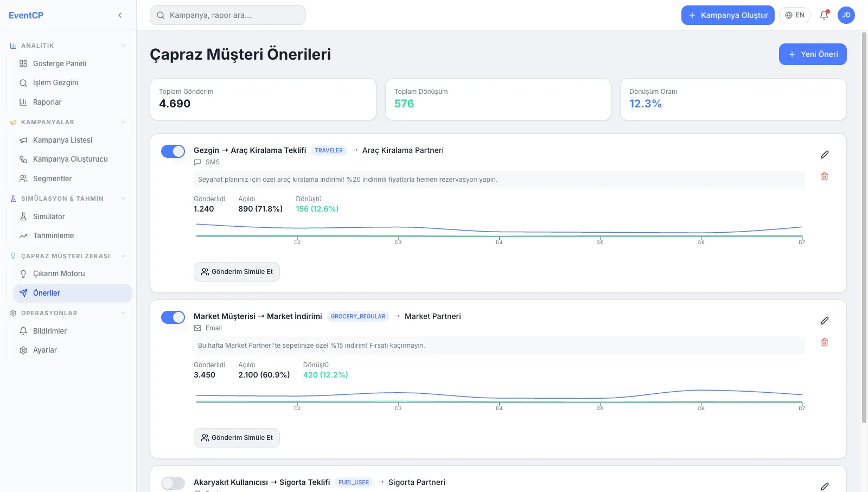The height and width of the screenshot is (492, 868).
Task: Collapse the SİMÜLASYON & TAHMİN section
Action: point(123,199)
